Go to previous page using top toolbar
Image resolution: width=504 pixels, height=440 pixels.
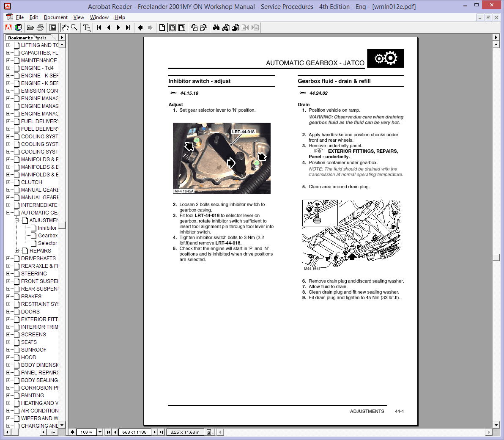(x=109, y=27)
